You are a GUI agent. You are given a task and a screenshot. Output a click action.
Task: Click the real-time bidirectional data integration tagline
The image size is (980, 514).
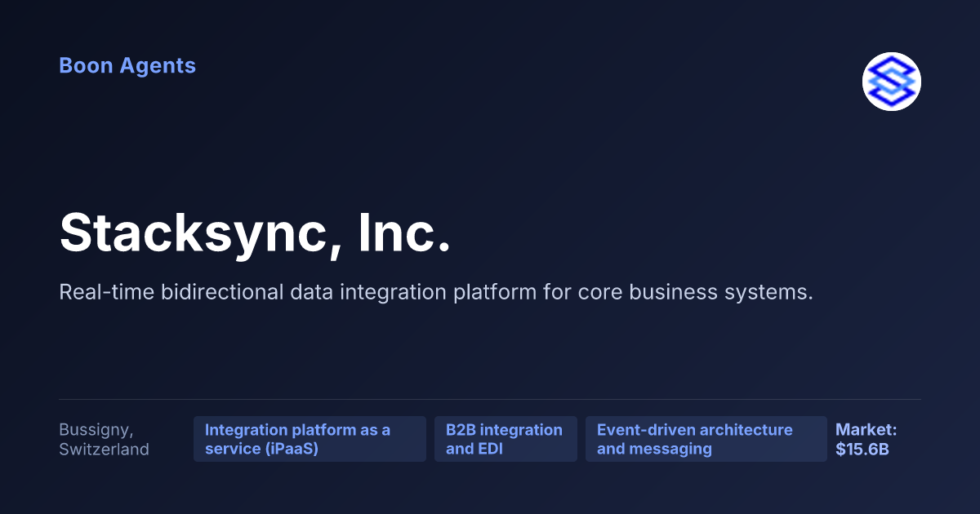tap(436, 292)
